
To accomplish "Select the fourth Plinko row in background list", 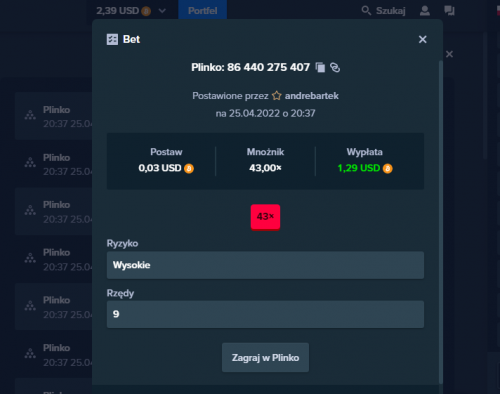I will coord(53,259).
